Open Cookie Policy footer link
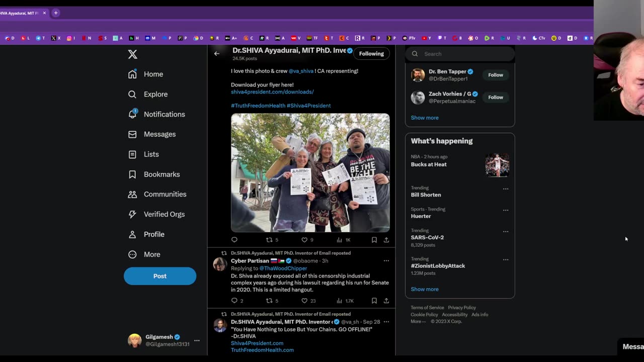This screenshot has height=362, width=644. pyautogui.click(x=424, y=315)
